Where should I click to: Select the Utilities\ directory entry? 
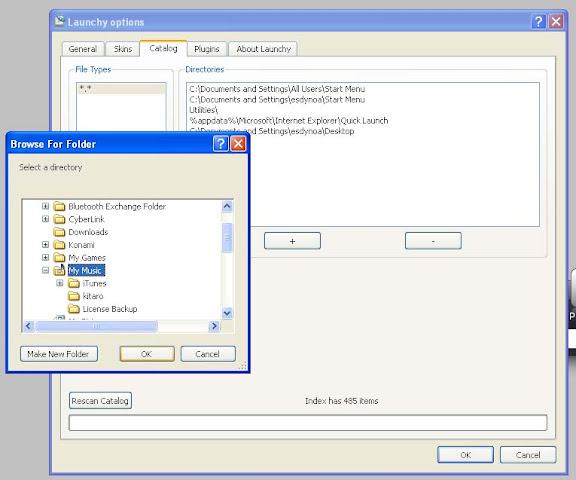204,110
